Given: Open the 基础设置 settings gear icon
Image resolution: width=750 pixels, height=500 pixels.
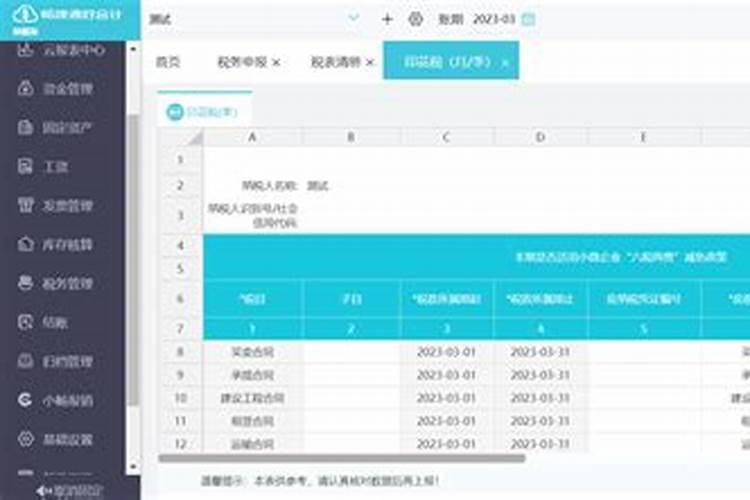Looking at the screenshot, I should tap(25, 439).
